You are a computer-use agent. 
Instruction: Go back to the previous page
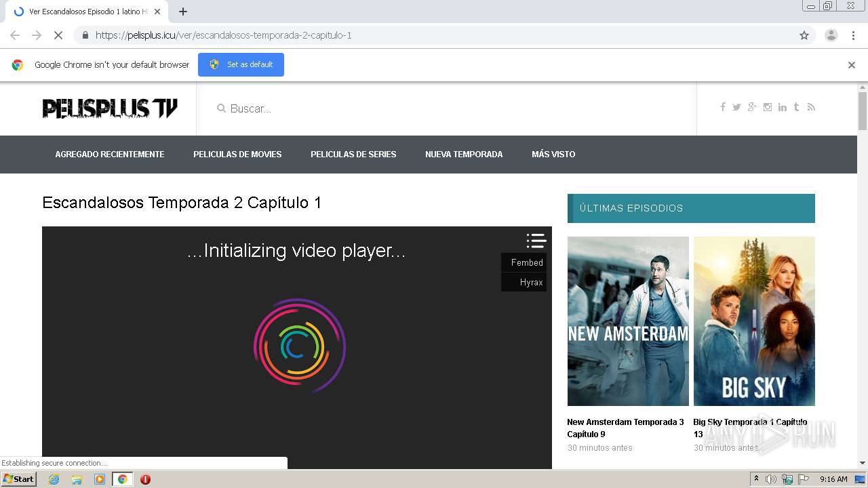coord(15,35)
